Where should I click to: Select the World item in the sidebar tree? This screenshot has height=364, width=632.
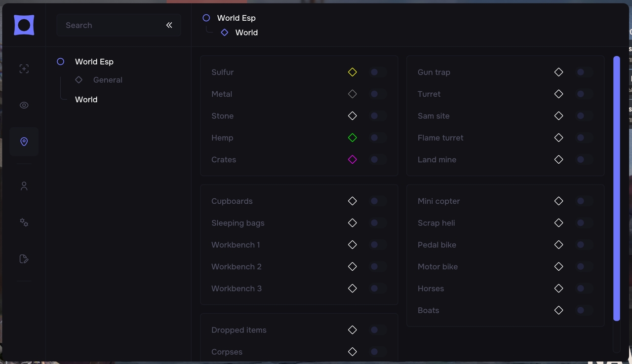click(86, 100)
